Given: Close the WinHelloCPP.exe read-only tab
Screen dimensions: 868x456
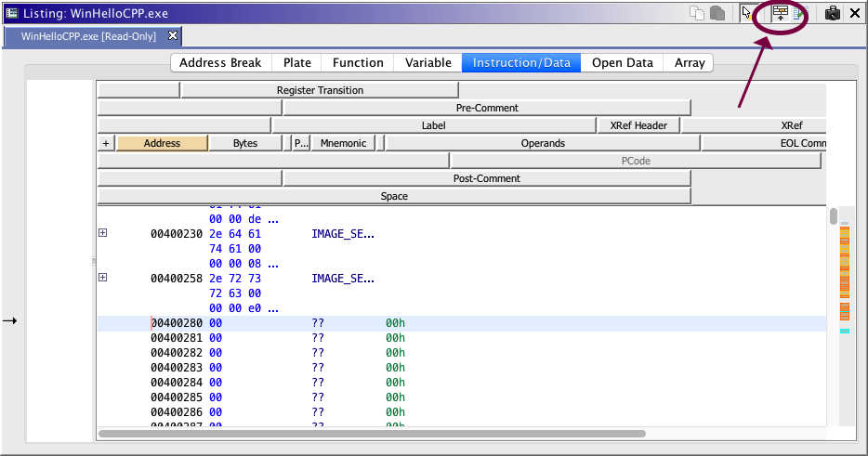Looking at the screenshot, I should click(x=173, y=35).
